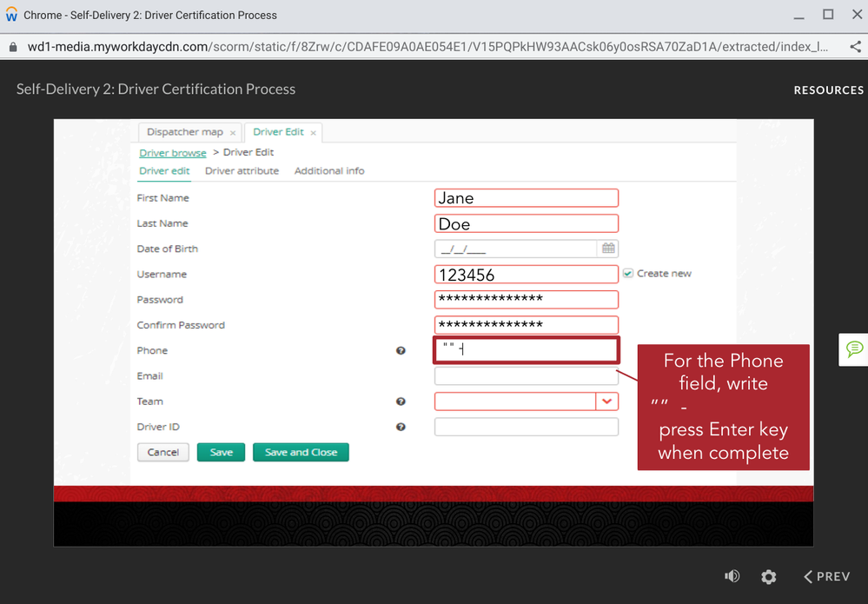
Task: Click the Save and Close button
Action: click(301, 452)
